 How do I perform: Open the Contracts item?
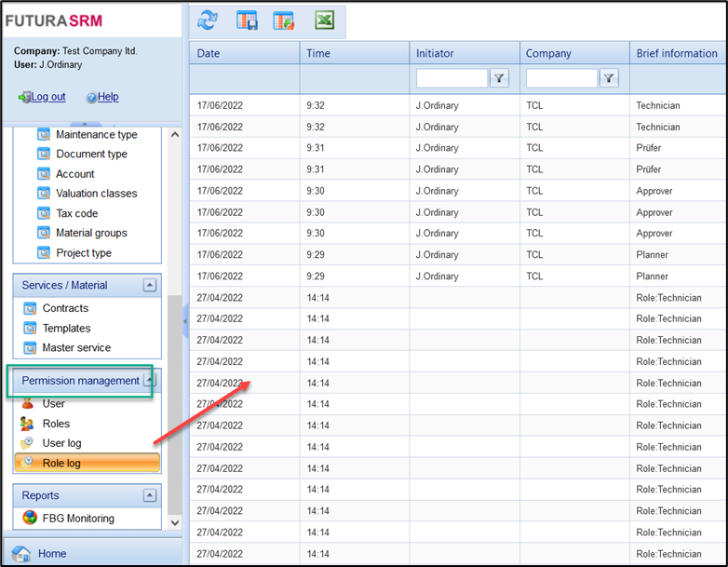[x=65, y=308]
